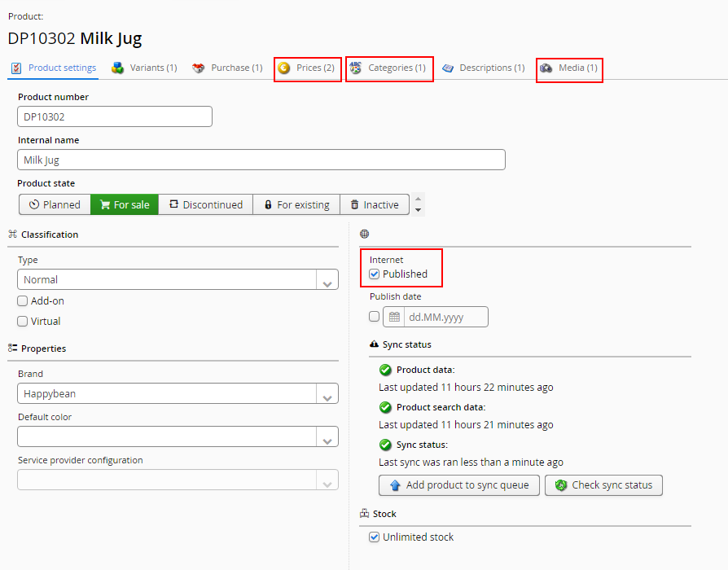This screenshot has height=570, width=728.
Task: Enable the Add-on checkbox
Action: pos(23,301)
